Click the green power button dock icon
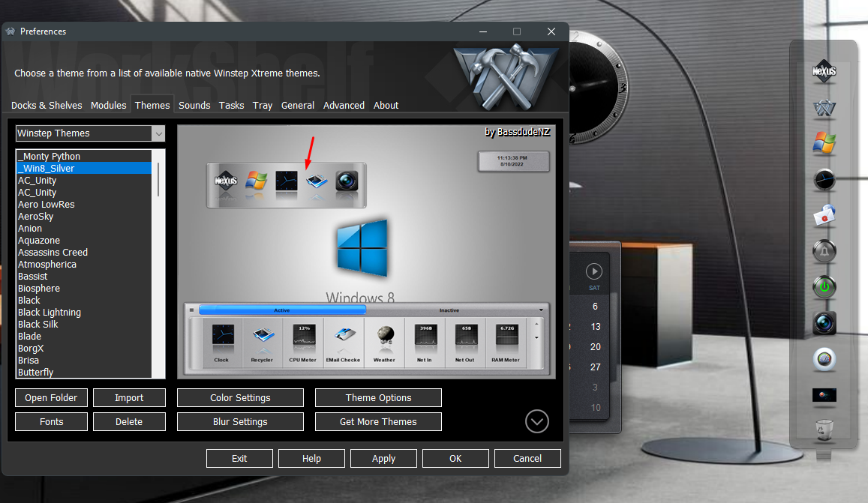 click(824, 287)
